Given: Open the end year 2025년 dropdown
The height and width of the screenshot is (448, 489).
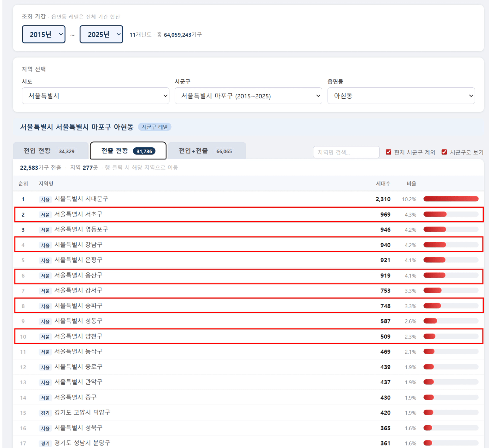Looking at the screenshot, I should [101, 34].
